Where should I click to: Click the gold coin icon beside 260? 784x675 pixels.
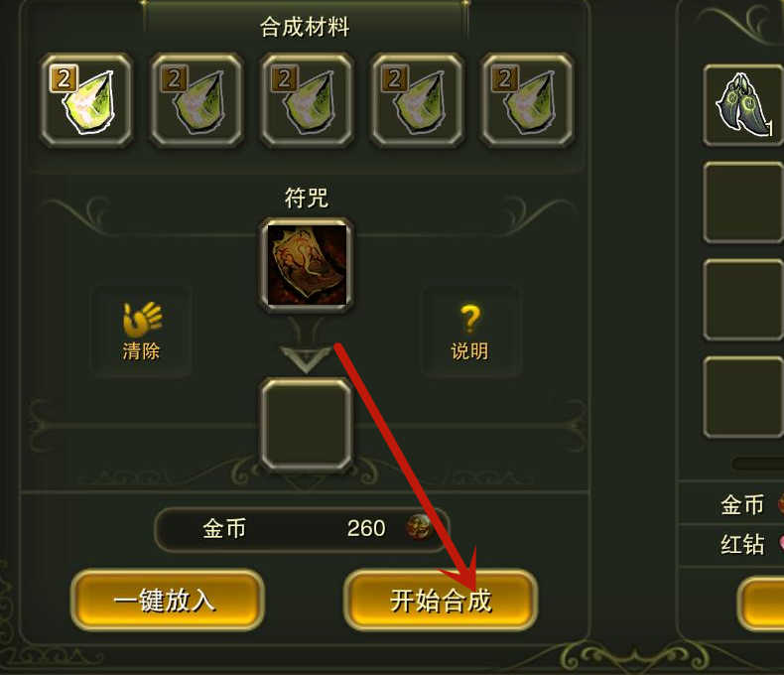click(x=418, y=527)
